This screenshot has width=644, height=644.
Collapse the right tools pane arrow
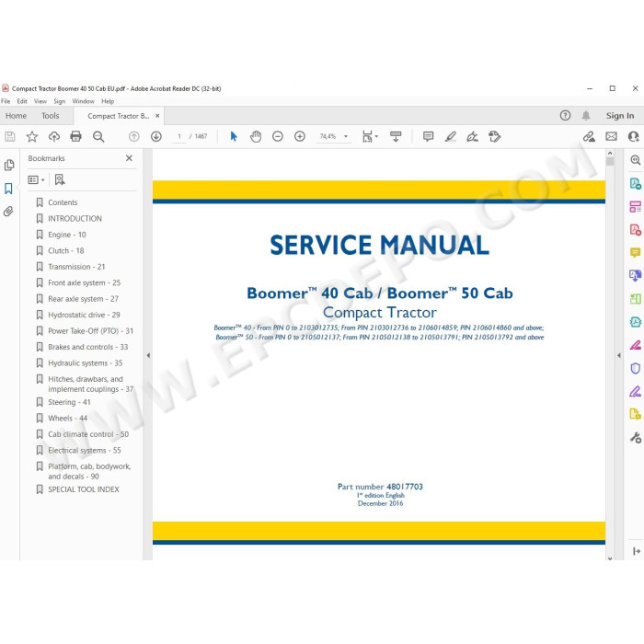click(619, 355)
